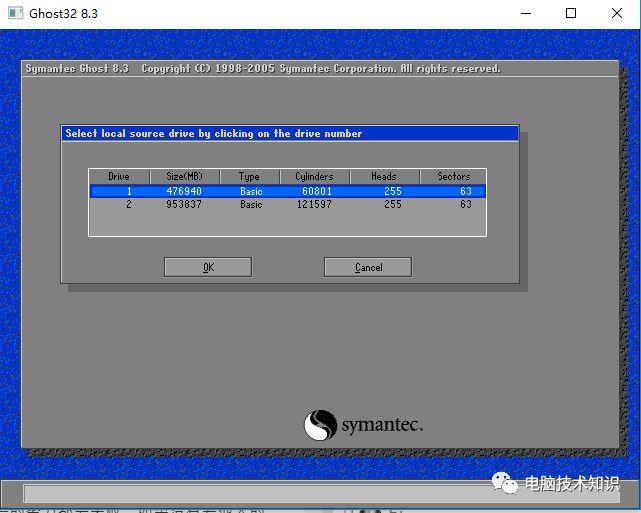641x513 pixels.
Task: Click the Ghost32 app icon in title bar
Action: coord(16,13)
